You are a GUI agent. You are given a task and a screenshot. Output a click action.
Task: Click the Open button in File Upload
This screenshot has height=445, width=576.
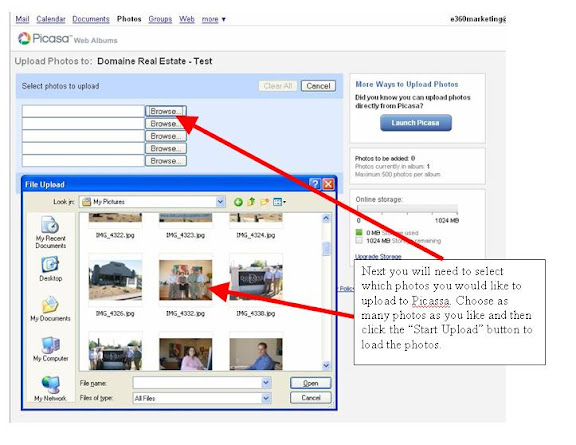pyautogui.click(x=310, y=383)
